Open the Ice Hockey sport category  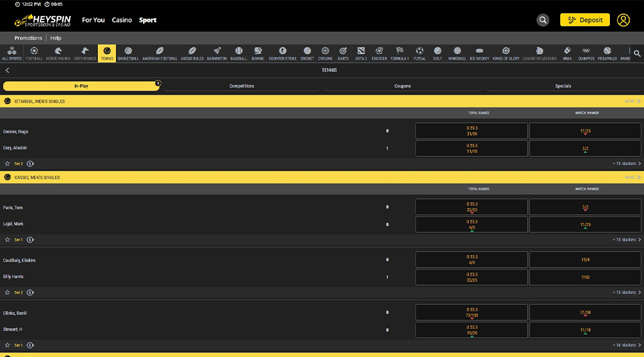pos(479,53)
